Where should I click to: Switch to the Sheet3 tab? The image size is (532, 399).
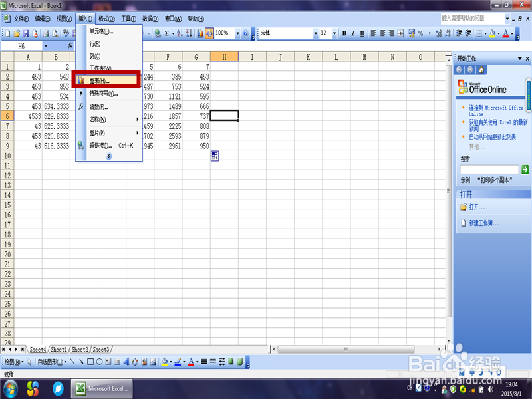point(101,350)
